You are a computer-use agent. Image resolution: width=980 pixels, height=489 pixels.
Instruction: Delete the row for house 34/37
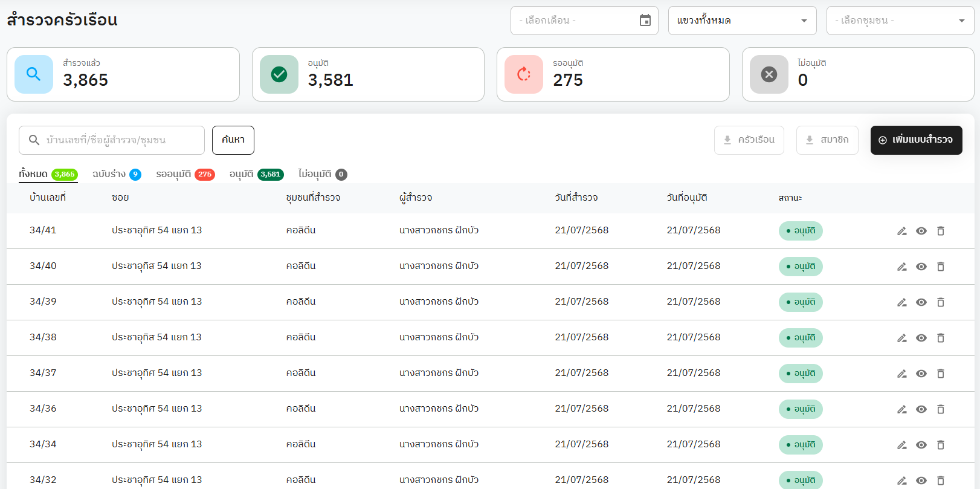[941, 374]
